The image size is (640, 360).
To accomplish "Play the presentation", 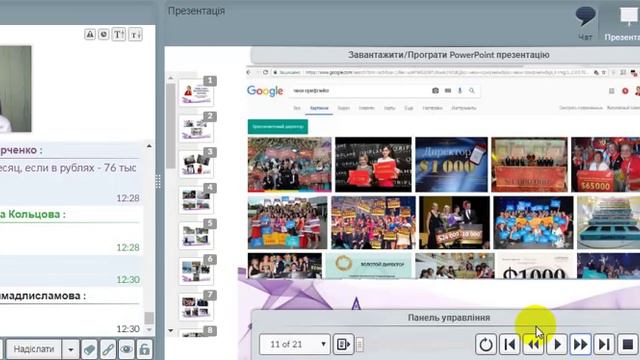I will tap(557, 344).
